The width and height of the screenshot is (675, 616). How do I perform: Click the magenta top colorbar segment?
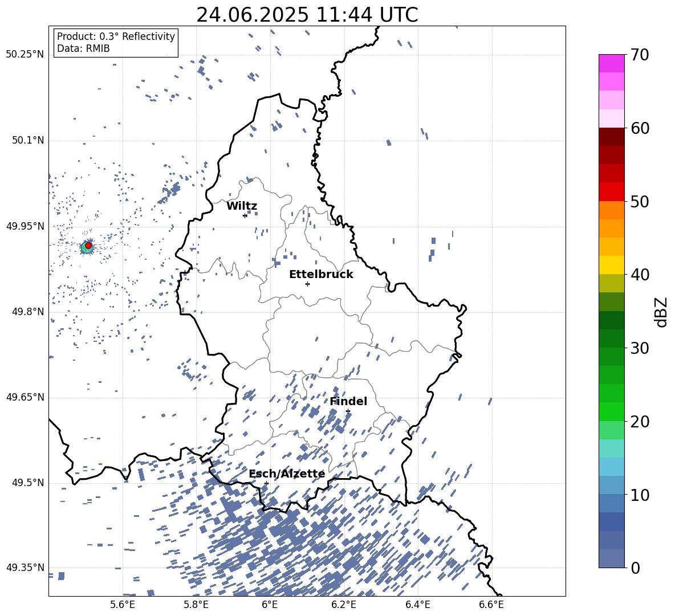611,64
